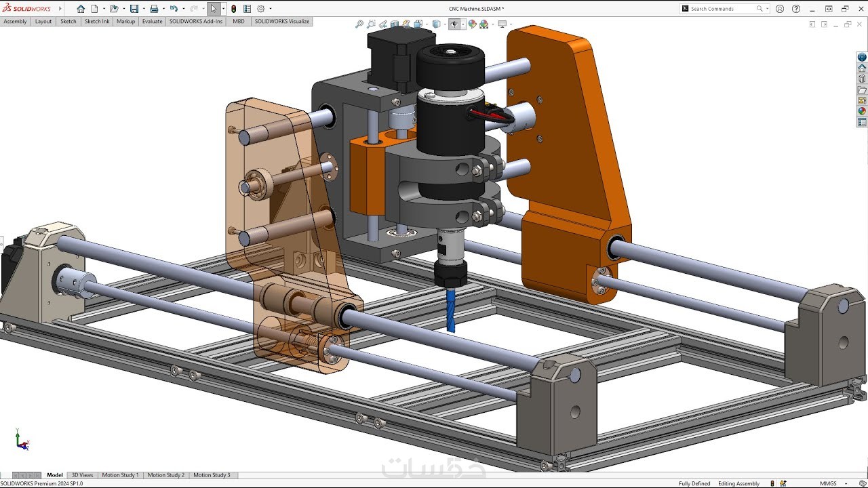Open the Print dropdown arrow

pos(163,9)
